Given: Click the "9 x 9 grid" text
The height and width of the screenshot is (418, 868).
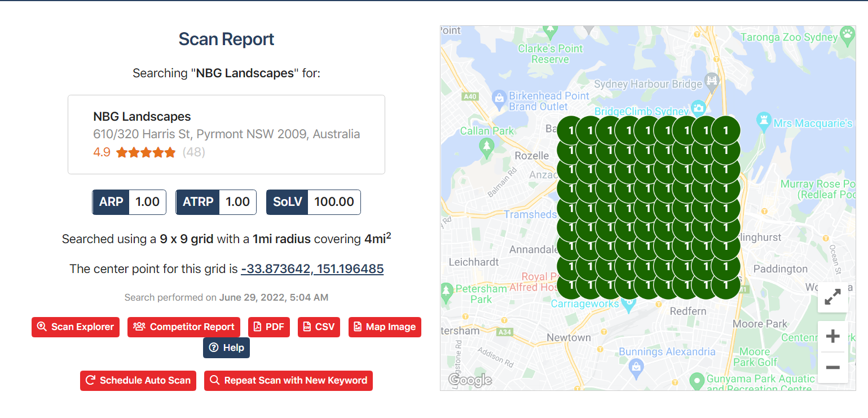Looking at the screenshot, I should pos(187,239).
